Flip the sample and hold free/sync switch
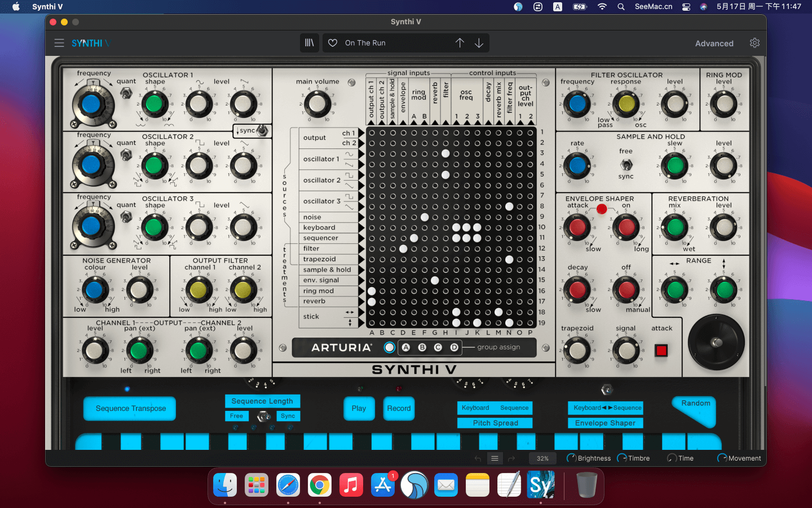Viewport: 812px width, 508px height. (626, 164)
